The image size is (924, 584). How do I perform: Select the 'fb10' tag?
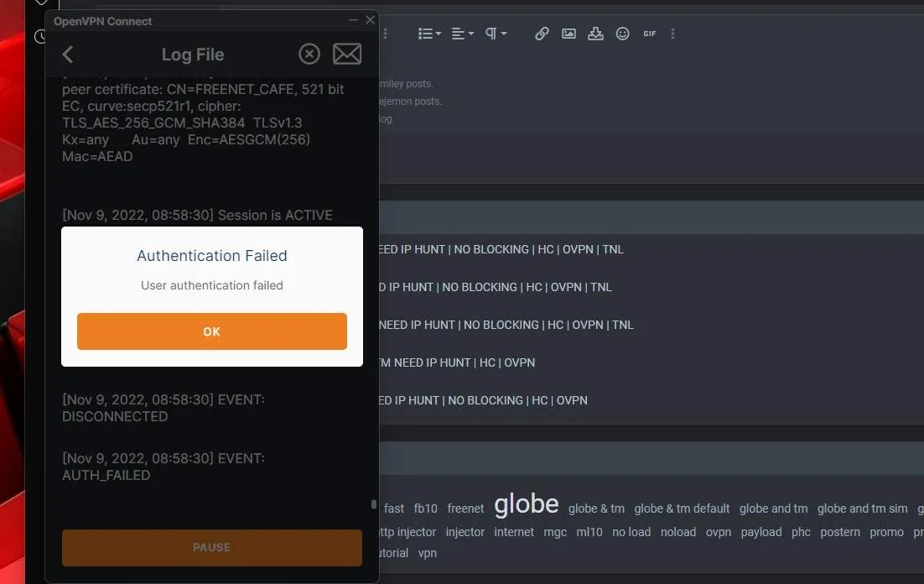(x=425, y=508)
